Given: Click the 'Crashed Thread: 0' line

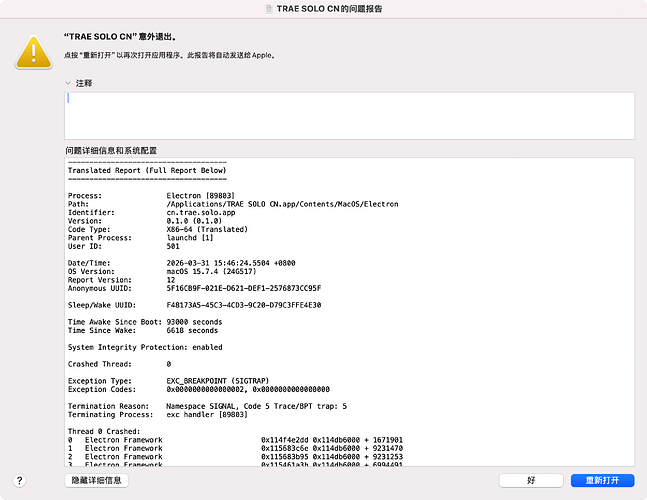Looking at the screenshot, I should pos(119,364).
